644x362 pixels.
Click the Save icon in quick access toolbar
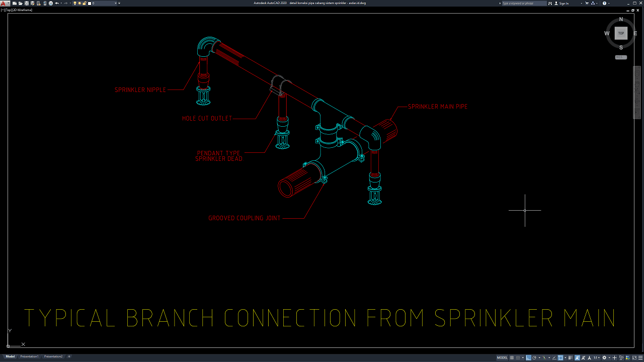[26, 3]
